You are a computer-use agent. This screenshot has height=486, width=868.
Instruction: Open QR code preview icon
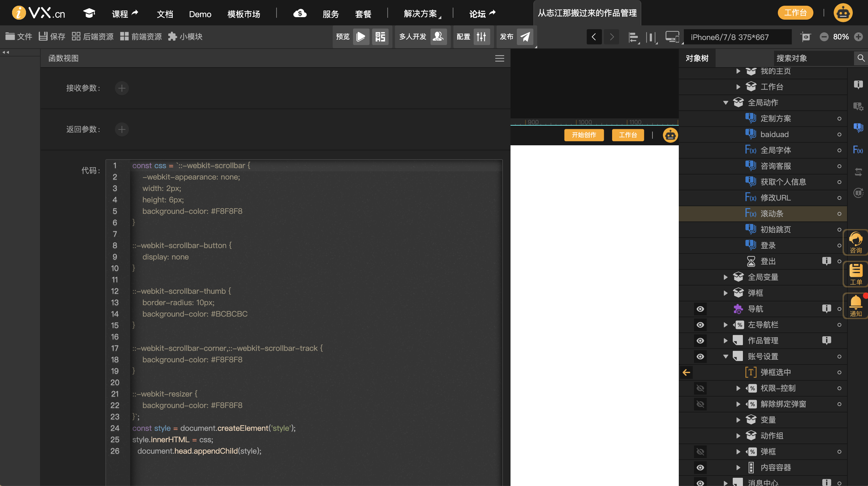(380, 37)
